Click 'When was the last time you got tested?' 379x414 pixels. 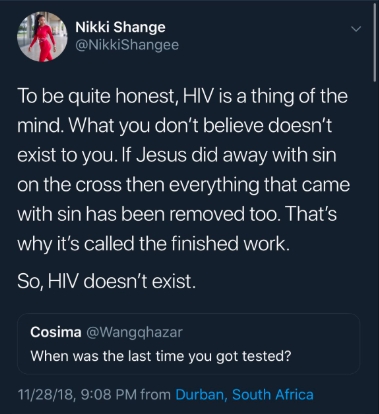161,356
